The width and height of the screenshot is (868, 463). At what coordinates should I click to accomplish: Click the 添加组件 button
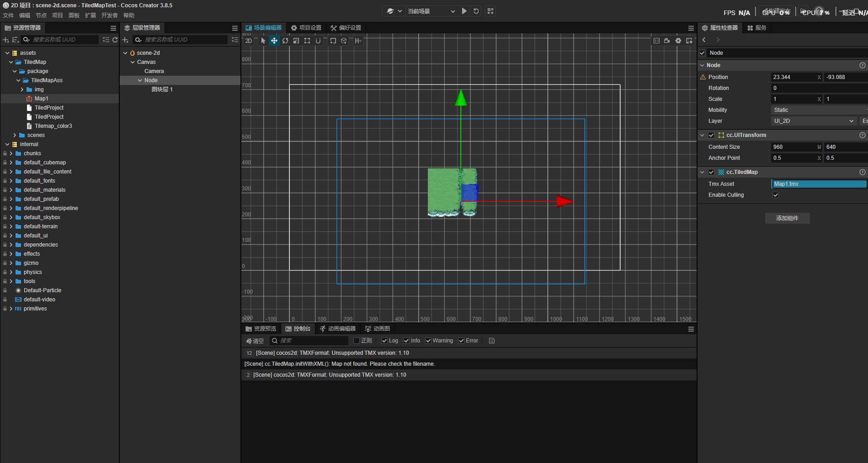click(787, 218)
